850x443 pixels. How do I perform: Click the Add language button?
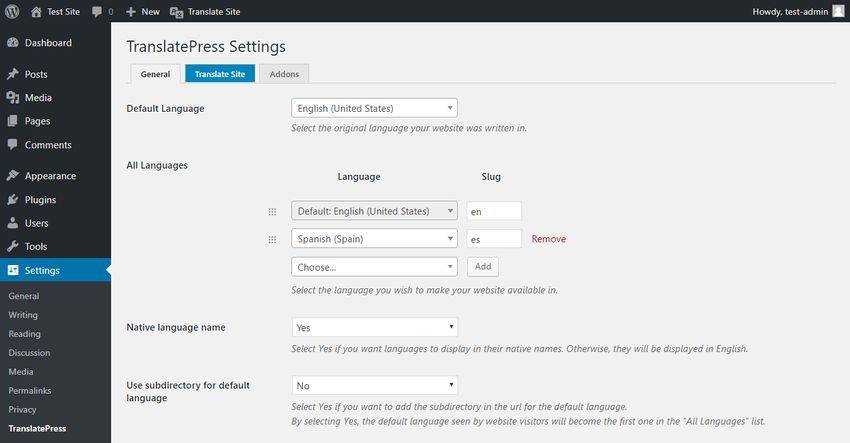pyautogui.click(x=482, y=266)
